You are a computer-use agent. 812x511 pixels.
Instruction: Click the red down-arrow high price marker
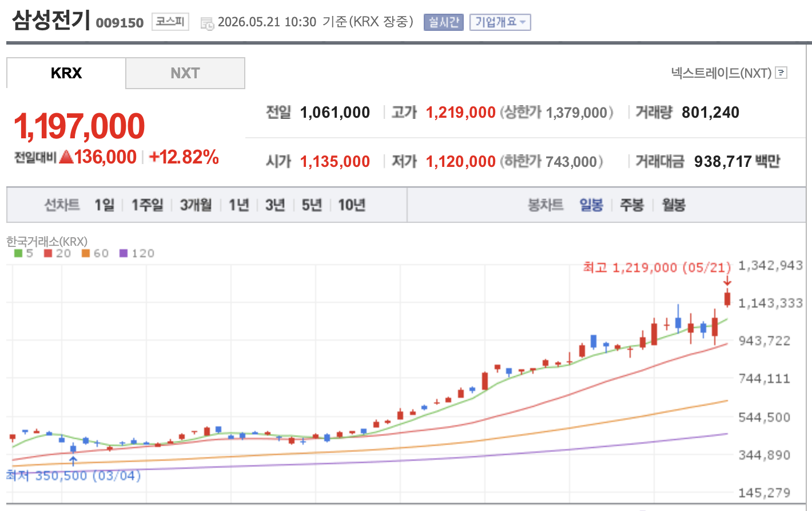[727, 281]
